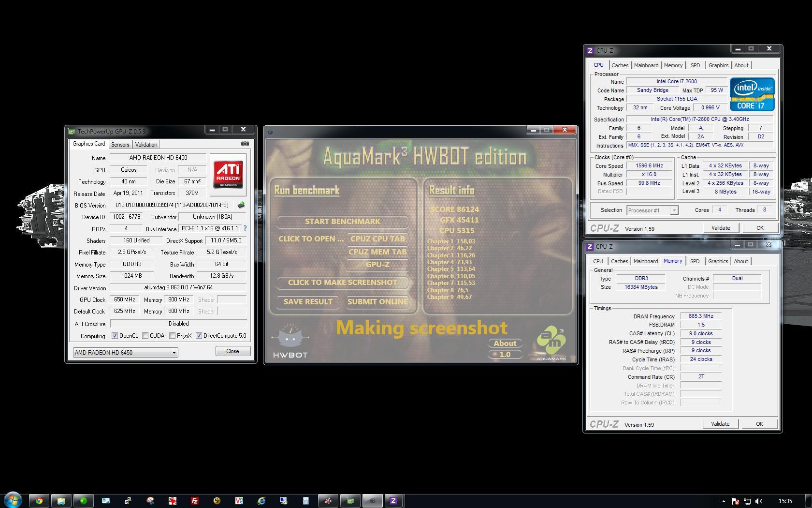
Task: Expand the Processor #1 selection dropdown
Action: (674, 210)
